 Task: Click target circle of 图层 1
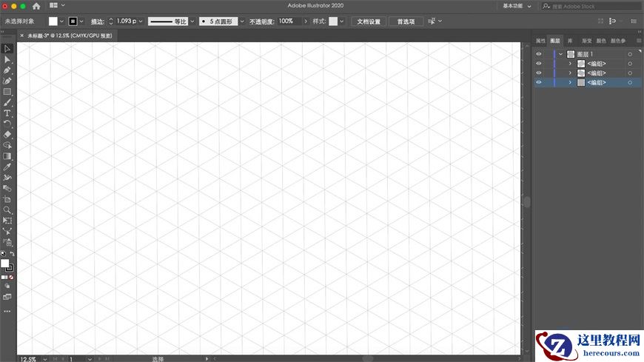point(630,54)
